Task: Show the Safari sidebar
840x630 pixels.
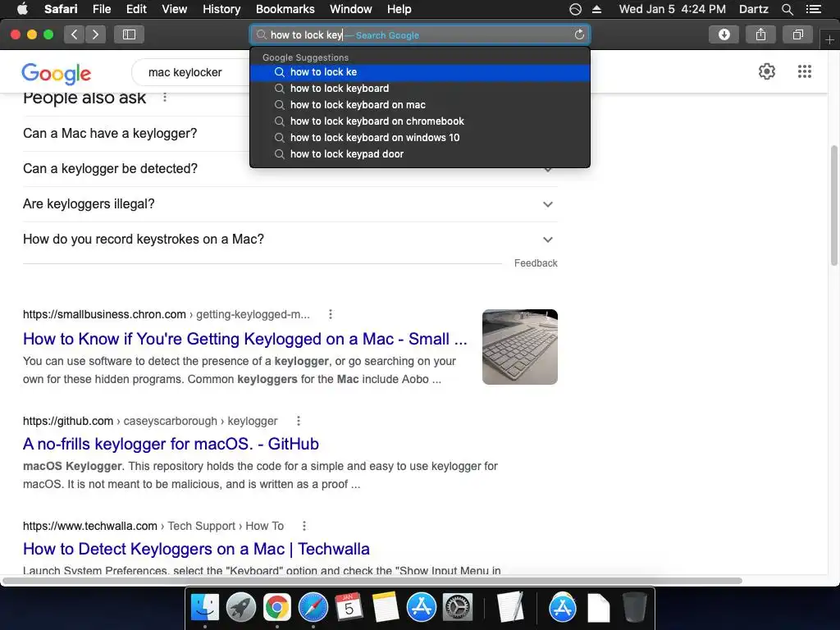Action: click(129, 34)
